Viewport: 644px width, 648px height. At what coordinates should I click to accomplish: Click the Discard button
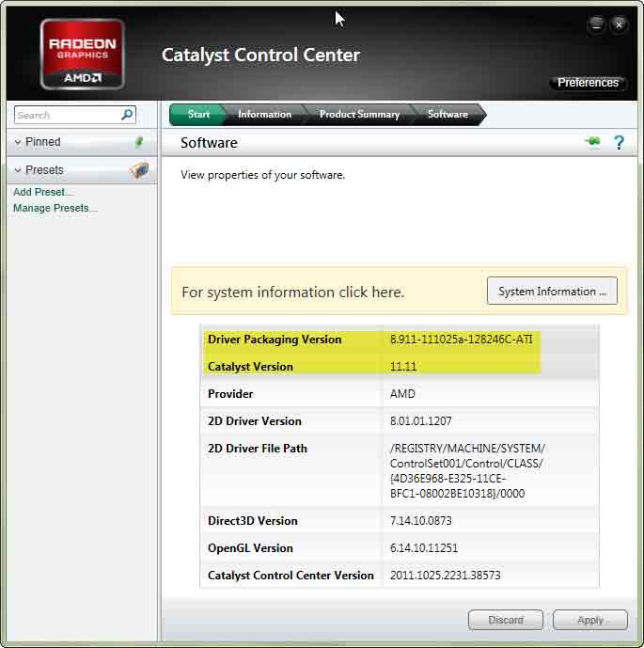click(x=506, y=620)
